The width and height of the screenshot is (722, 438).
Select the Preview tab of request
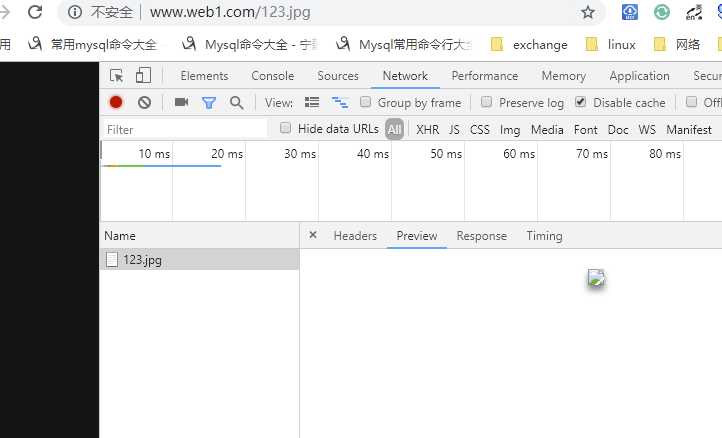pyautogui.click(x=417, y=236)
